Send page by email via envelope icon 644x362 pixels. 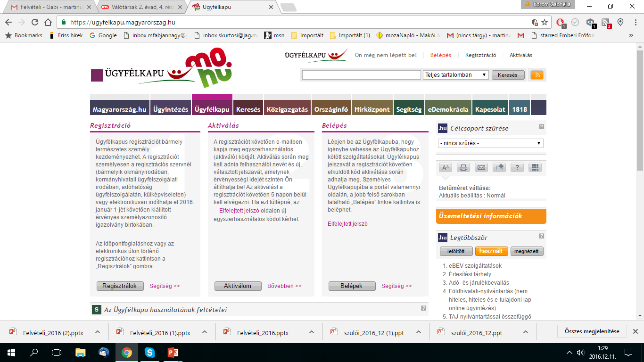pyautogui.click(x=481, y=167)
